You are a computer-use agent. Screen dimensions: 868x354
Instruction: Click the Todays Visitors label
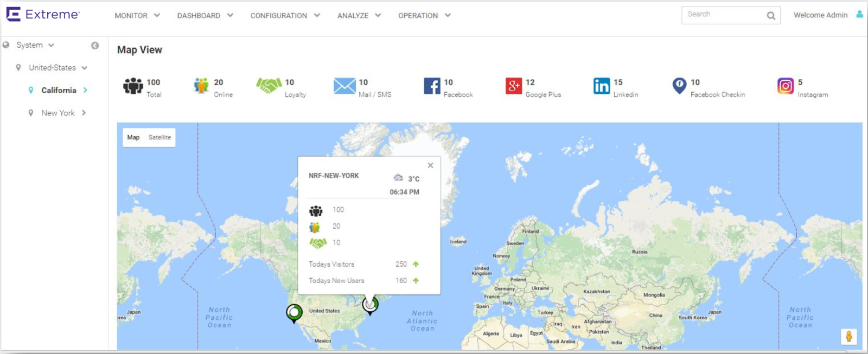tap(331, 265)
